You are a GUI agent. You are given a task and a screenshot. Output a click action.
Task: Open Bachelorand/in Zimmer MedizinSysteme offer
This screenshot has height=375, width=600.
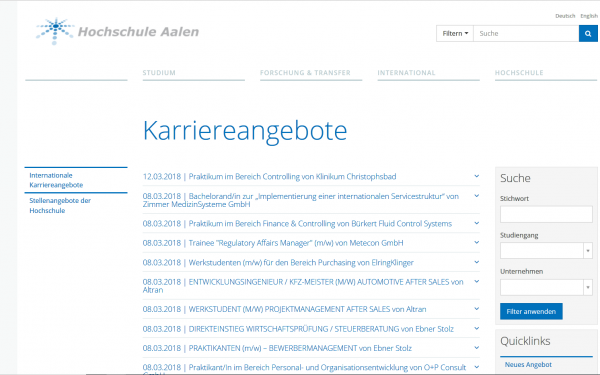tap(301, 200)
